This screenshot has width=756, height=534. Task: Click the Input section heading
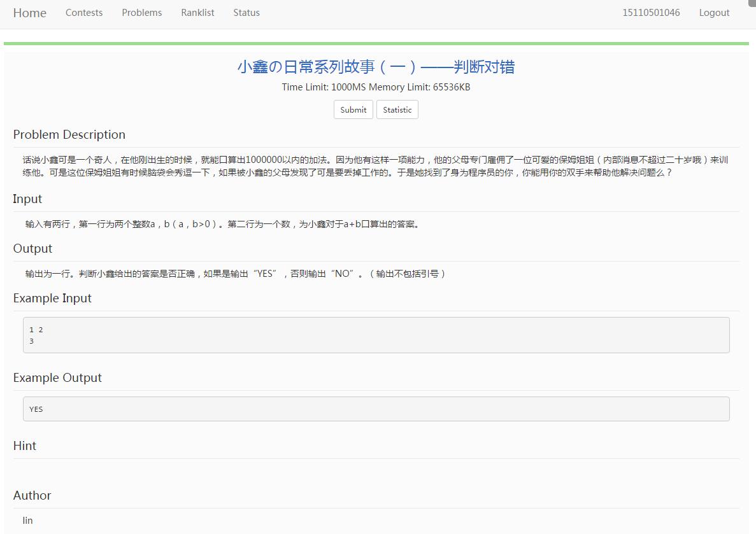pyautogui.click(x=27, y=199)
